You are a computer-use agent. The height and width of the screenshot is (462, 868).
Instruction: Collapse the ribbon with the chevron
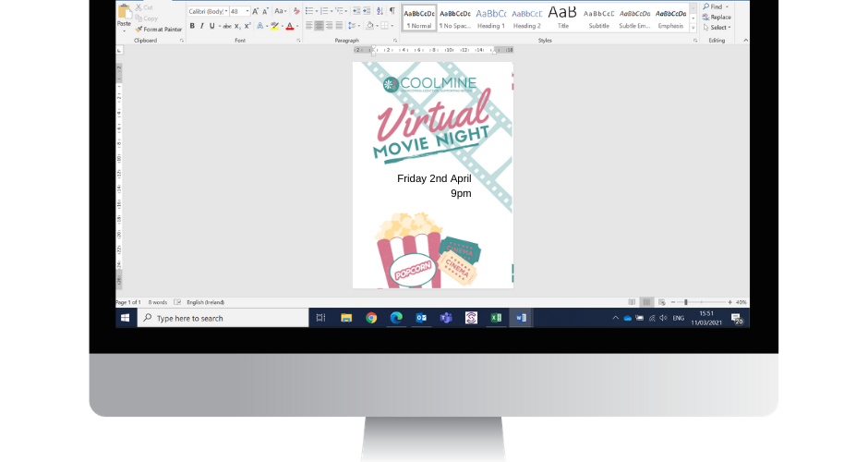tap(745, 41)
